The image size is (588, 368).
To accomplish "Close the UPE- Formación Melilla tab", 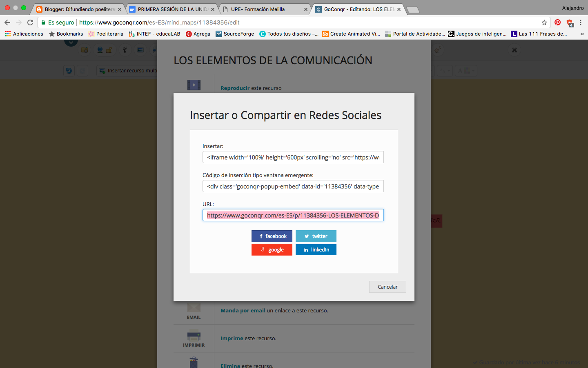I will click(306, 9).
